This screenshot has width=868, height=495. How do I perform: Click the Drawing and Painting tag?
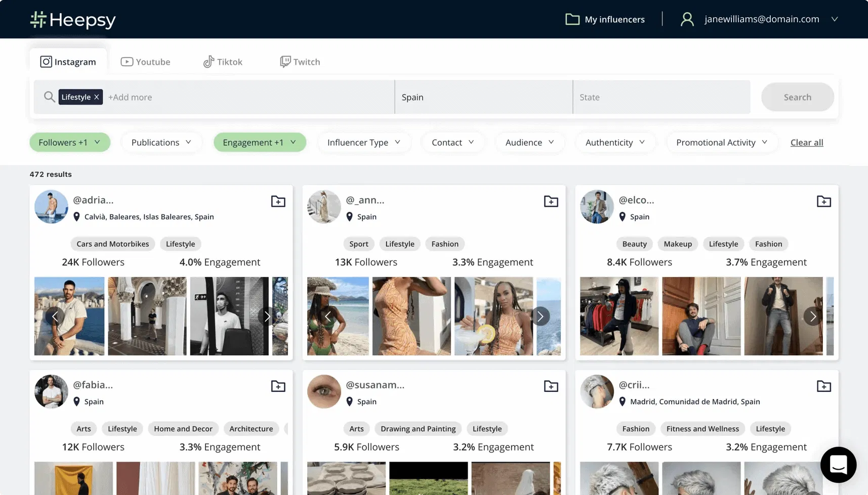[x=418, y=429]
